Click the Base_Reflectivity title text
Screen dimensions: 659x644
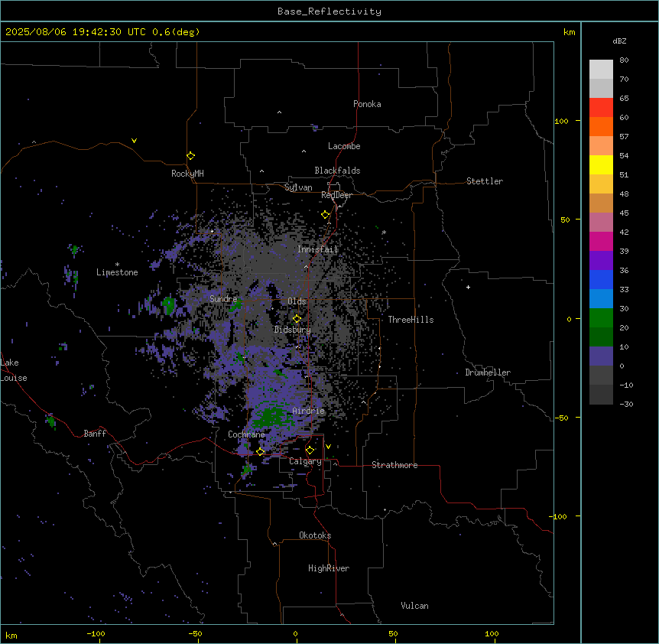(x=329, y=11)
